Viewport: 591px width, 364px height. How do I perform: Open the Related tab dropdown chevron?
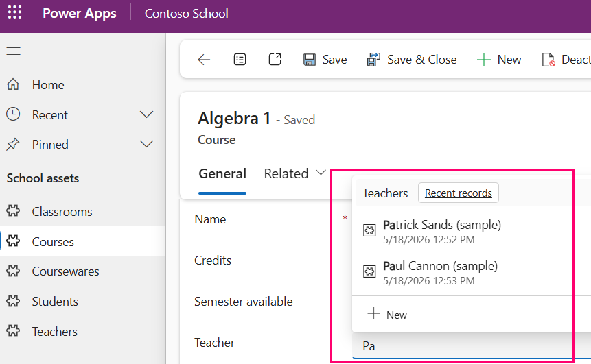321,173
